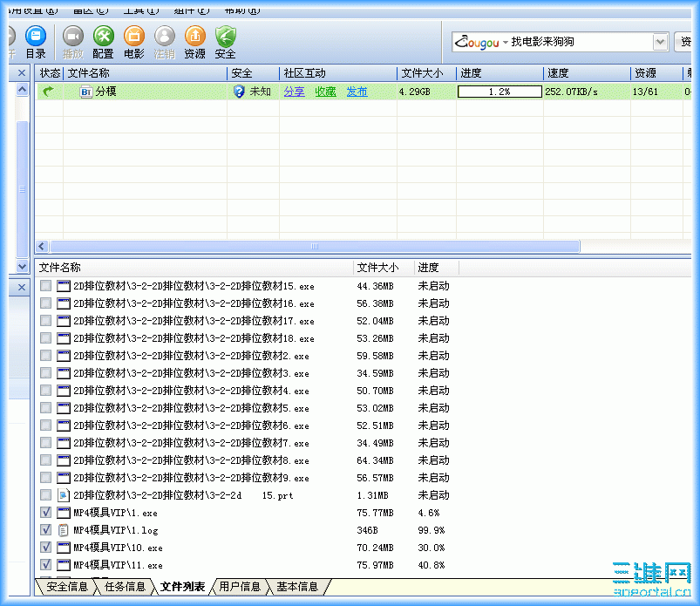This screenshot has height=606, width=700.
Task: Switch to the 任务信息 tab
Action: coord(125,586)
